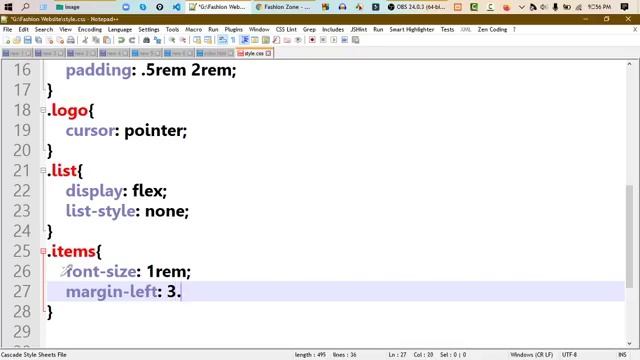Click the Save All toolbar icon
This screenshot has width=640, height=360.
pyautogui.click(x=39, y=40)
